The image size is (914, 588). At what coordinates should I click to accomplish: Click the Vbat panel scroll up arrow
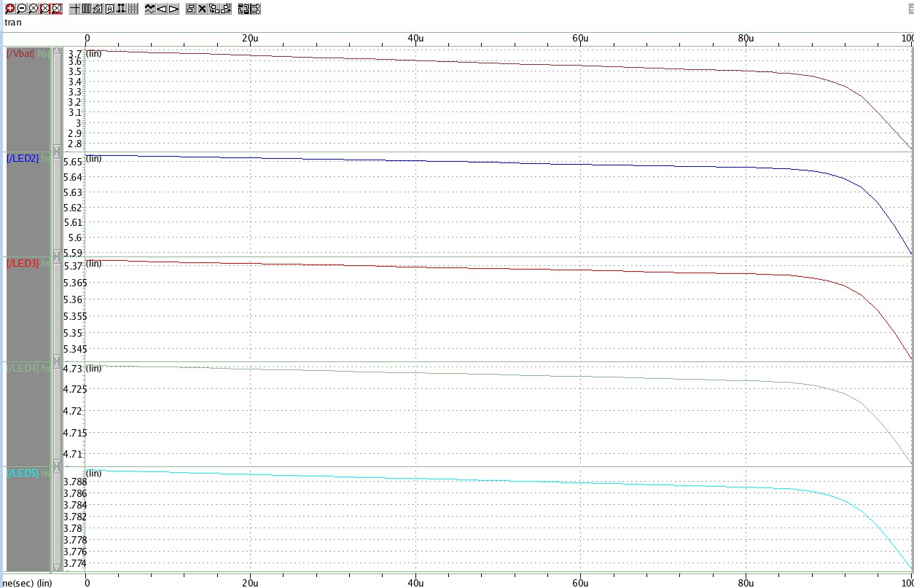pyautogui.click(x=57, y=52)
